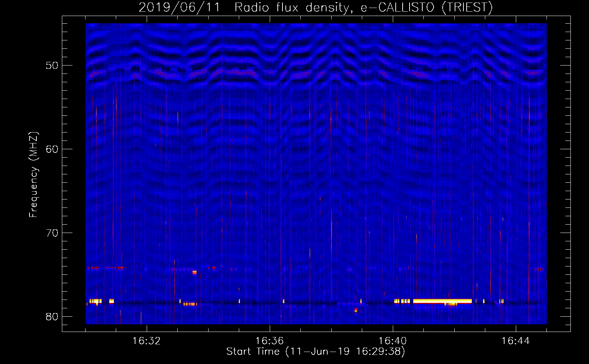Viewport: 589px width, 364px height.
Task: Click the 16:36 time tick label
Action: click(x=269, y=341)
